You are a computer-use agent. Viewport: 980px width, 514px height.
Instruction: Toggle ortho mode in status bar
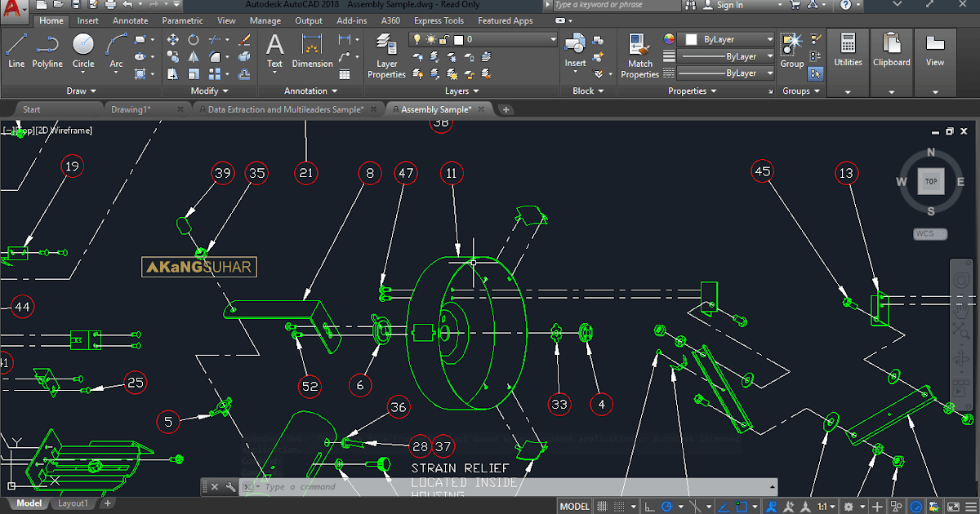[x=649, y=507]
